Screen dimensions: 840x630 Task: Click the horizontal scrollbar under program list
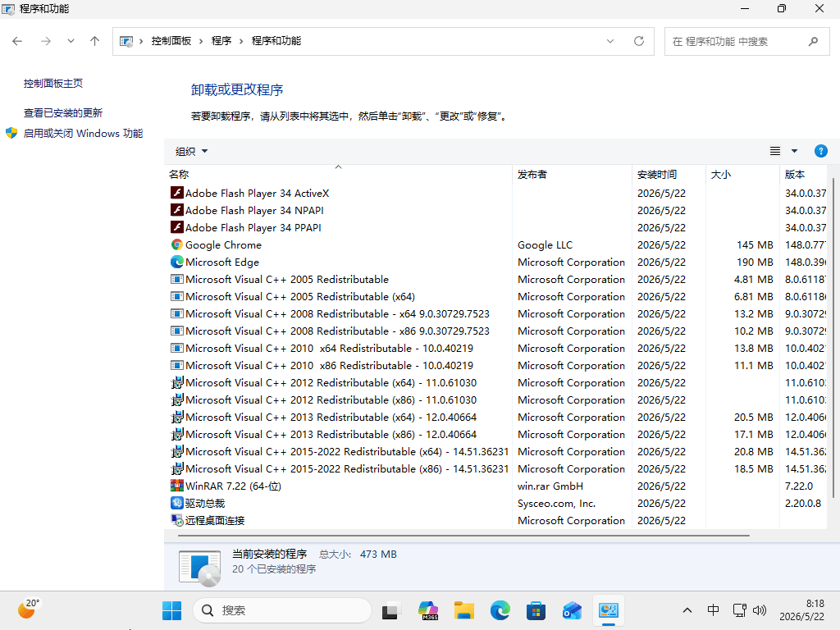(x=463, y=535)
